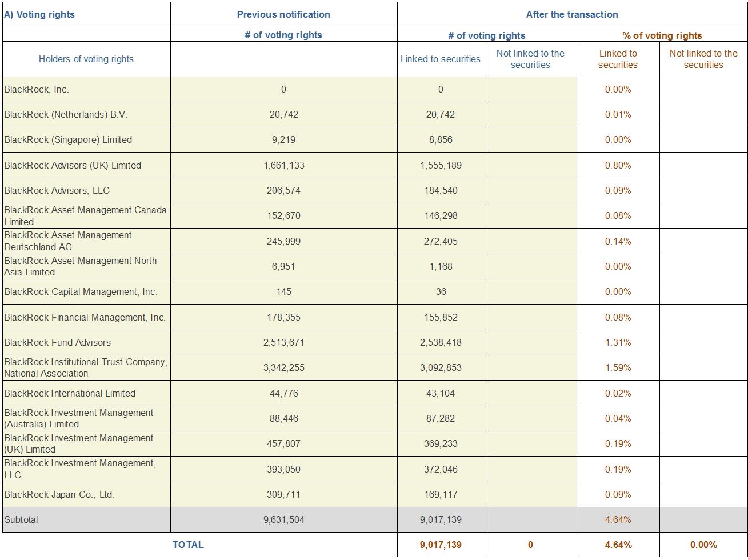Click the '% of voting rights' header
The image size is (748, 560).
click(662, 35)
